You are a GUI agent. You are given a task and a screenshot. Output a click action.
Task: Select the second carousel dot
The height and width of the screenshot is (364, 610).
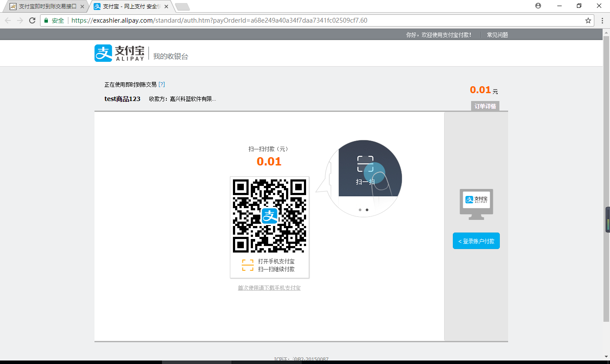(367, 210)
